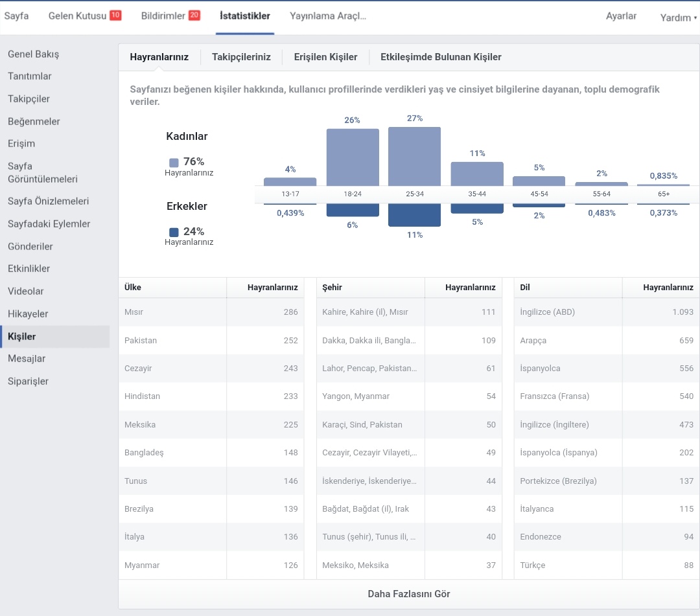Screen dimensions: 700x616
Task: Click the Şehir column header
Action: click(332, 287)
